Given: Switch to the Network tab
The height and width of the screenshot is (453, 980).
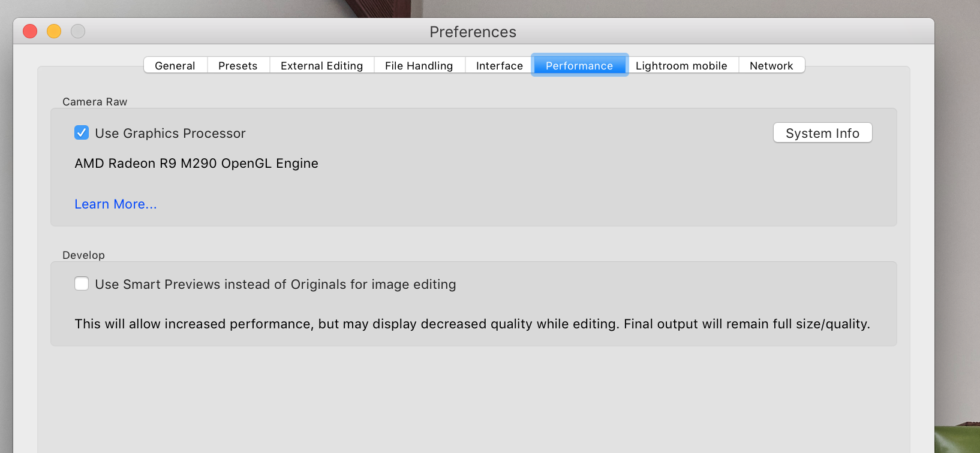Looking at the screenshot, I should tap(771, 65).
